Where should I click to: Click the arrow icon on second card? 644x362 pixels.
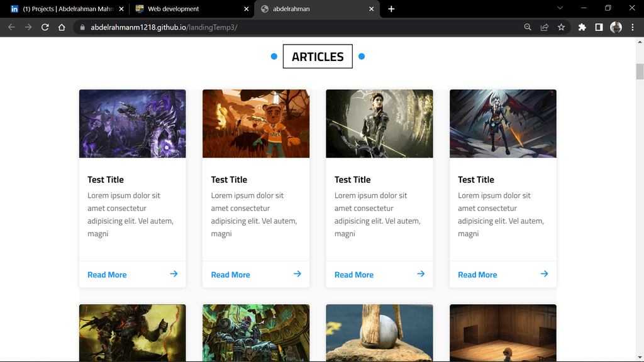(x=297, y=274)
